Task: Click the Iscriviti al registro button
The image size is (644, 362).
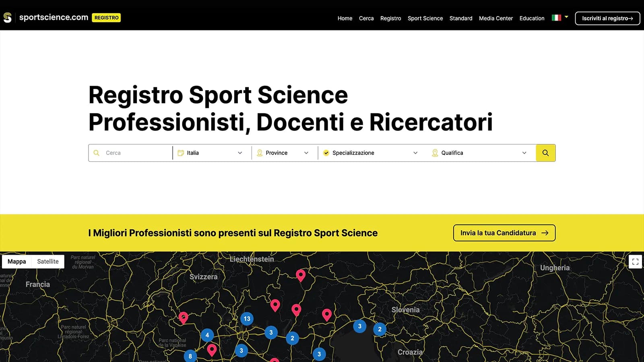Action: [x=607, y=18]
